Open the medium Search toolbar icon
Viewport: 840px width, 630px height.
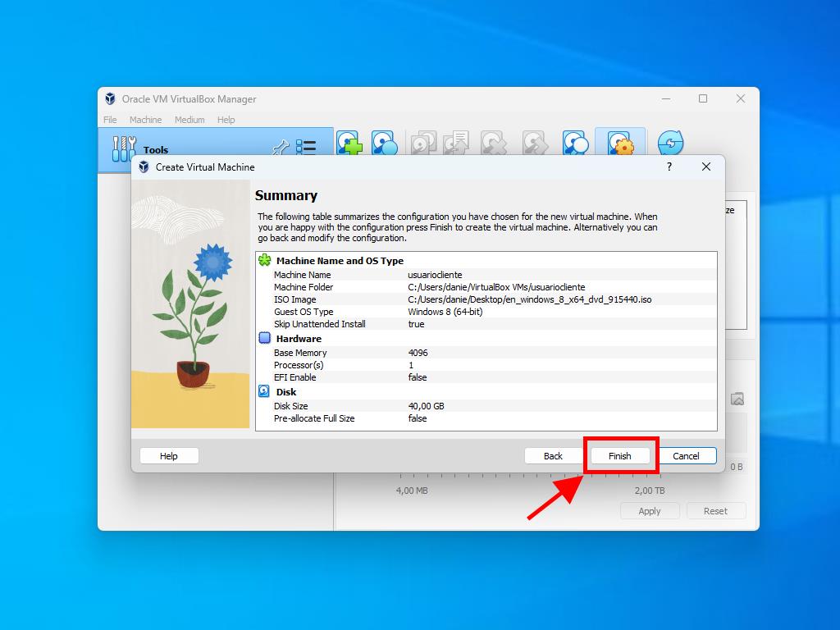(576, 144)
